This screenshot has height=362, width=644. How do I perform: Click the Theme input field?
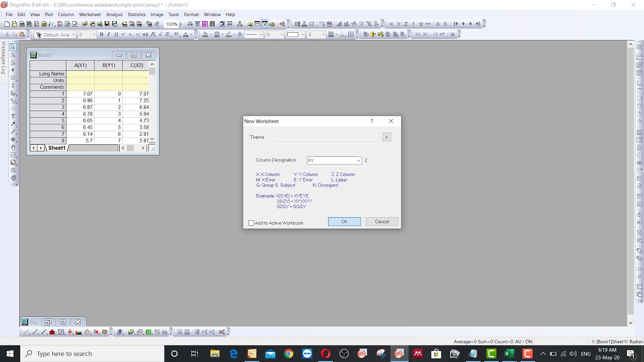coord(324,137)
